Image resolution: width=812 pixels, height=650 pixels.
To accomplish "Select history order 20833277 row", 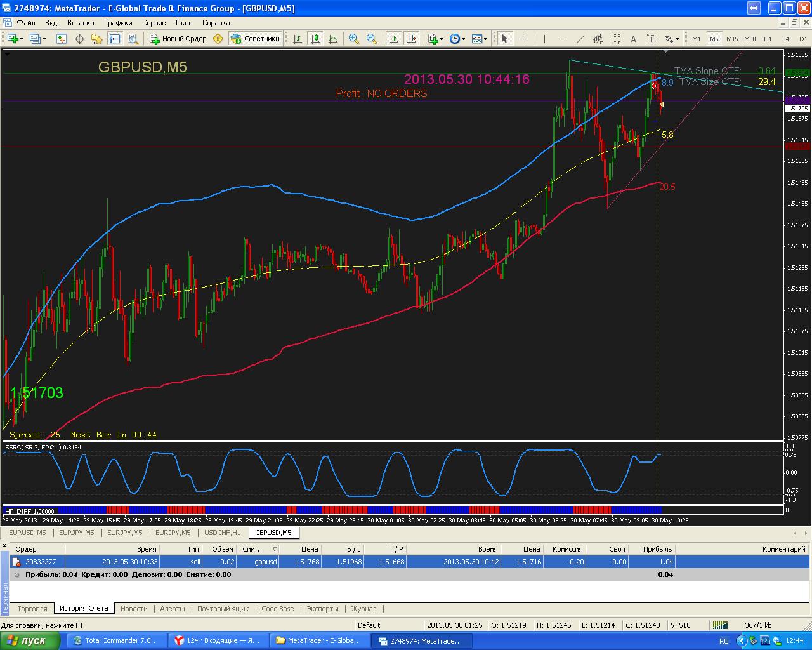I will 410,562.
